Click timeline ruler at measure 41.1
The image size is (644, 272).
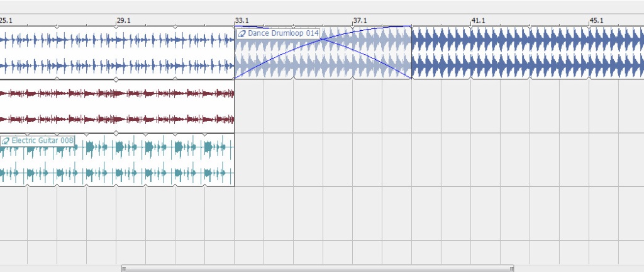479,20
